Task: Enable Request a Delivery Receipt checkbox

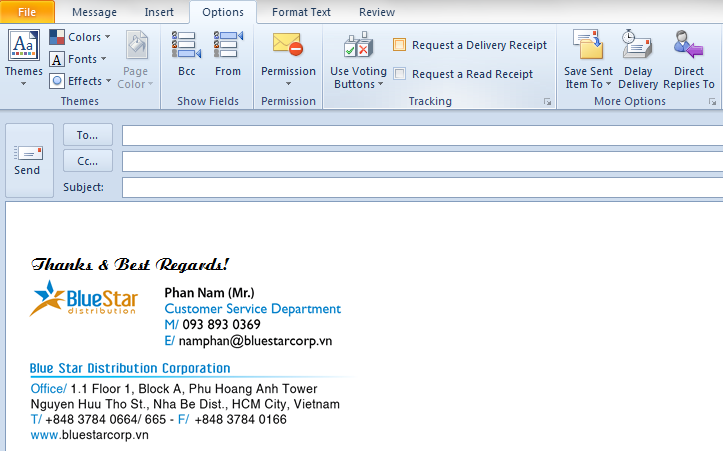Action: (399, 45)
